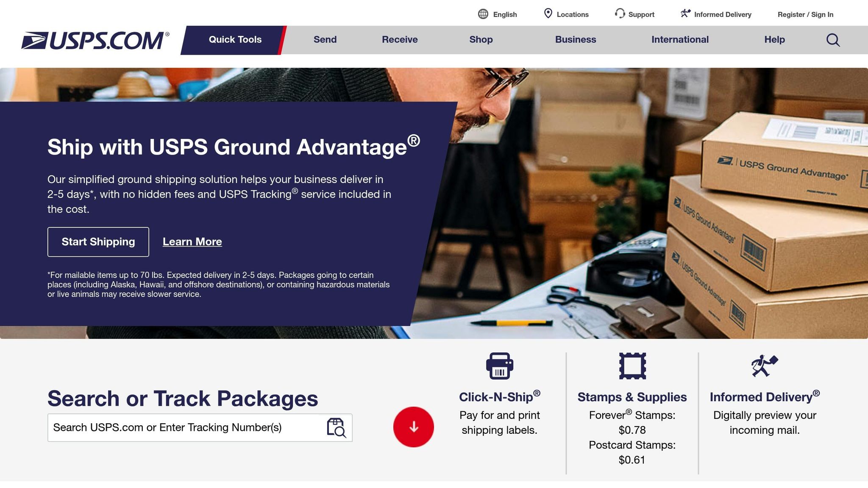Open the Quick Tools menu
This screenshot has height=488, width=868.
coord(234,39)
